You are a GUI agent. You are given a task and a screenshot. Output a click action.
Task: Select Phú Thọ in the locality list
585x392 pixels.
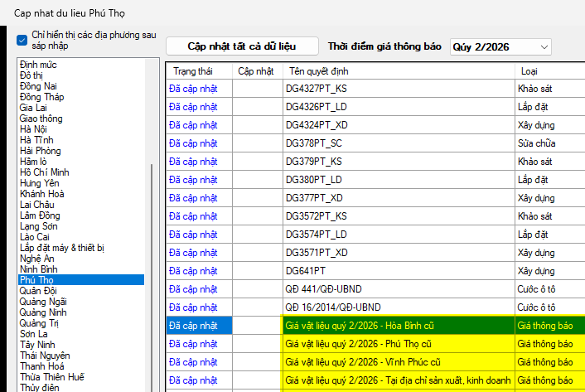click(38, 280)
